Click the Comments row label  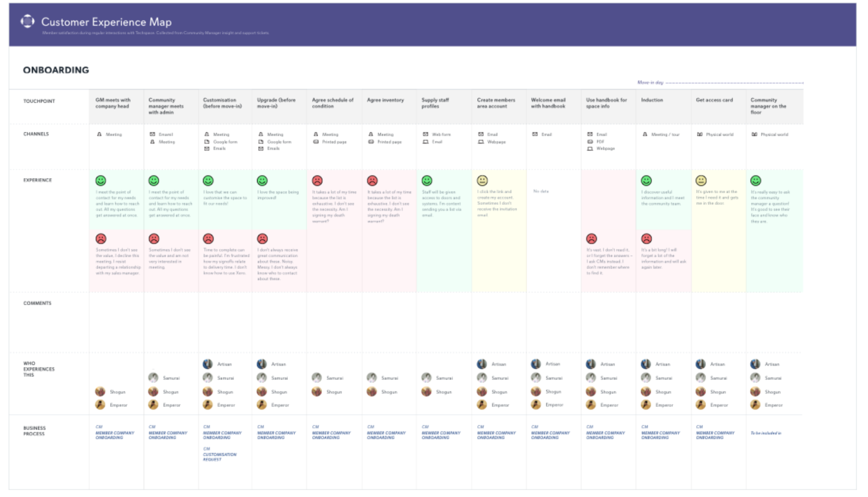tap(37, 303)
